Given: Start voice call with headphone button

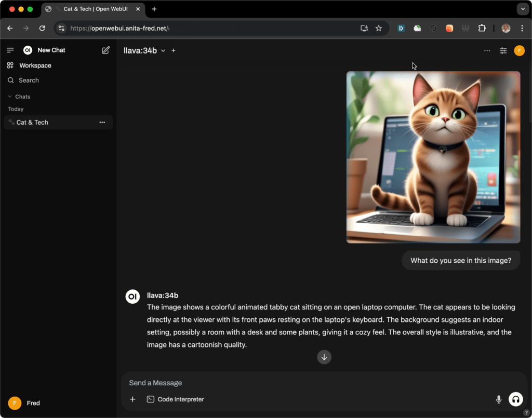Looking at the screenshot, I should (515, 399).
